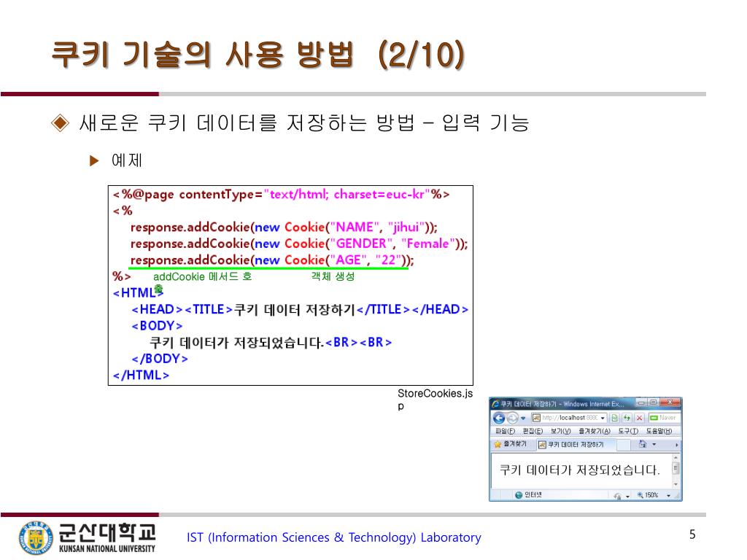Click the Cookie("GENDER", "Female") code line

[299, 244]
